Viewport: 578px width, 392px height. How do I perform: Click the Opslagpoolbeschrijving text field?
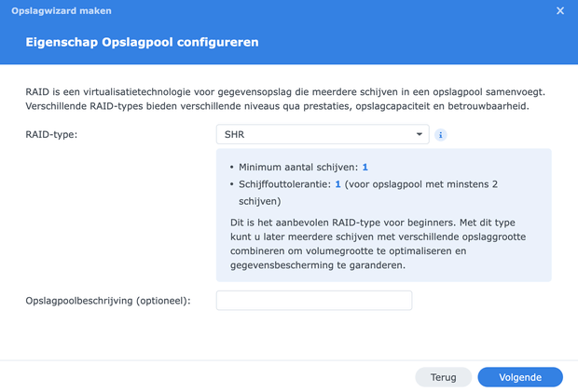[x=313, y=301]
